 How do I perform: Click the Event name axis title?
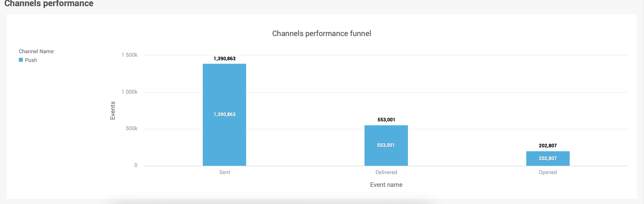click(x=386, y=185)
